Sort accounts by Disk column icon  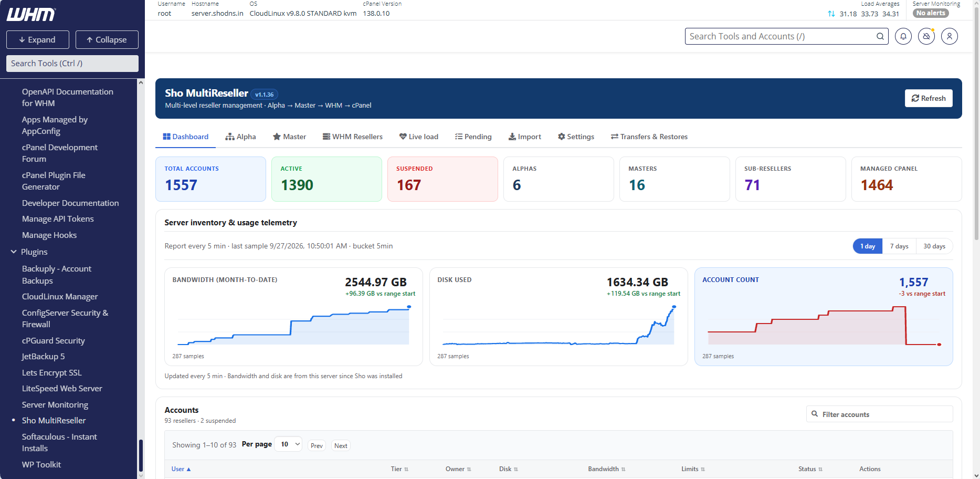515,469
